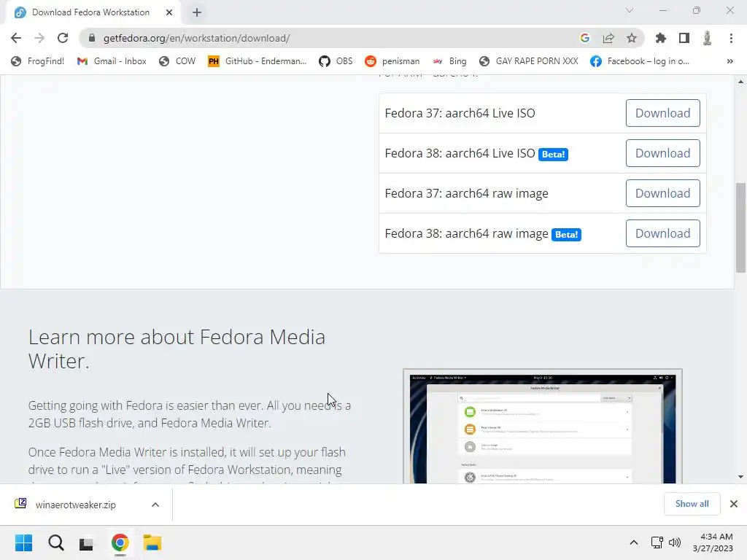Open the network status tray icon
Viewport: 747px width, 560px height.
click(657, 542)
